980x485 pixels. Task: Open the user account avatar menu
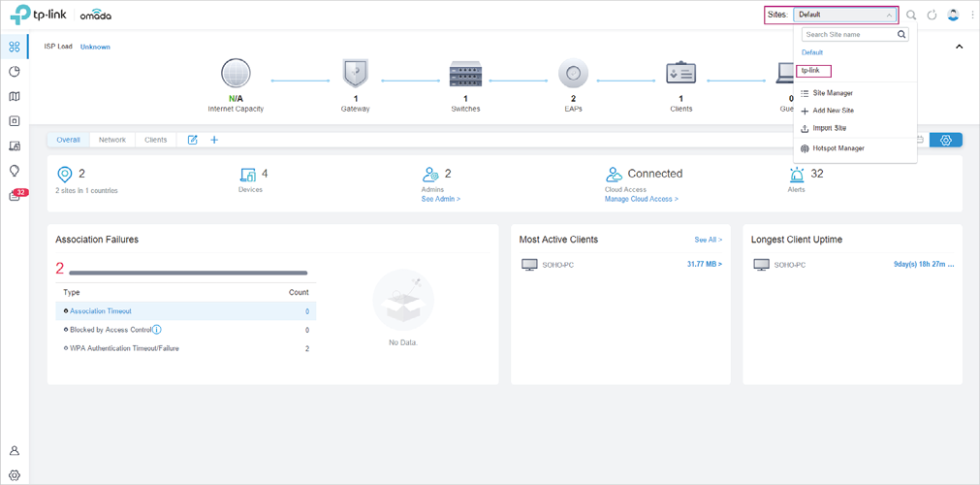click(x=953, y=15)
